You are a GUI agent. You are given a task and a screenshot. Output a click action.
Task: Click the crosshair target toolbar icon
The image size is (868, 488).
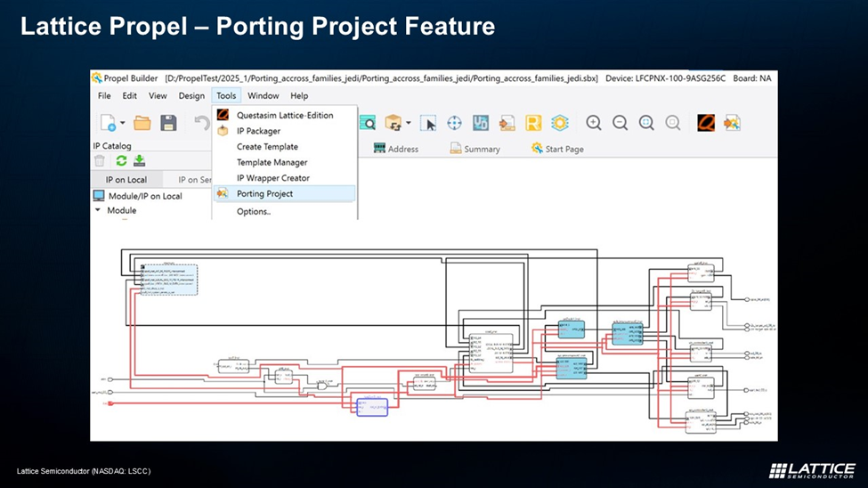tap(455, 122)
